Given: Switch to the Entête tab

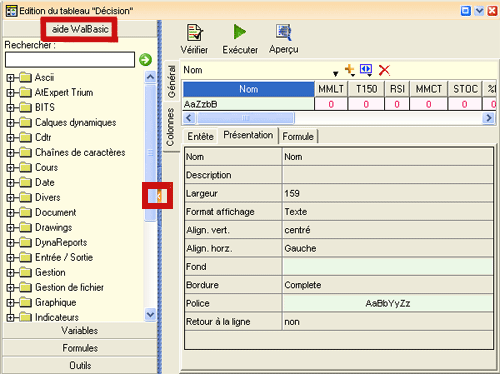Looking at the screenshot, I should tap(200, 136).
